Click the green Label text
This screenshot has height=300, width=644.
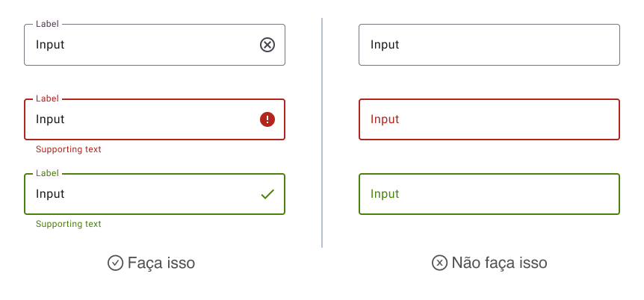(48, 173)
